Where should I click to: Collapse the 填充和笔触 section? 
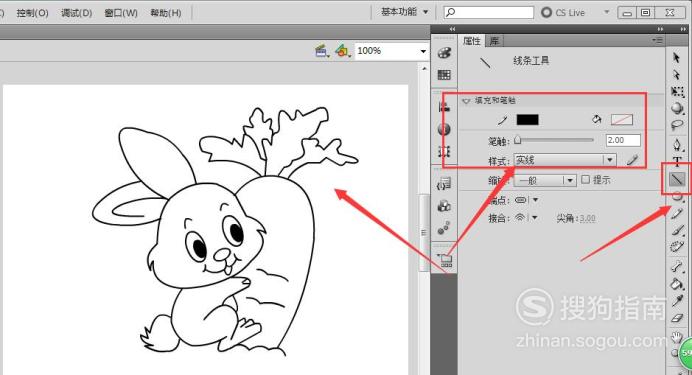(x=466, y=101)
